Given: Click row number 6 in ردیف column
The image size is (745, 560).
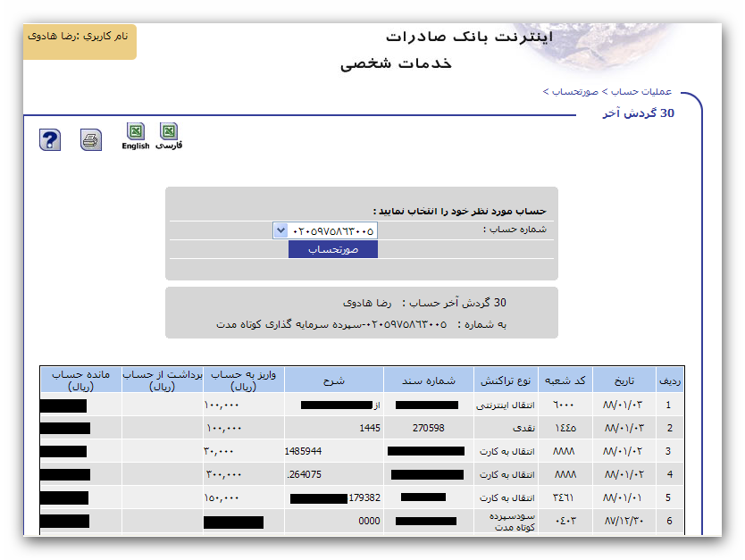Looking at the screenshot, I should pos(669,521).
